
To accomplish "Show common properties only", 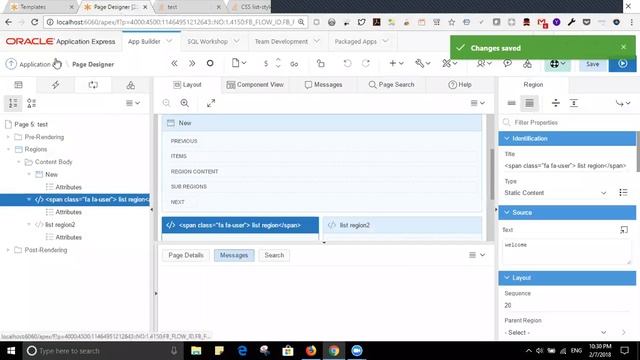I will pyautogui.click(x=511, y=103).
